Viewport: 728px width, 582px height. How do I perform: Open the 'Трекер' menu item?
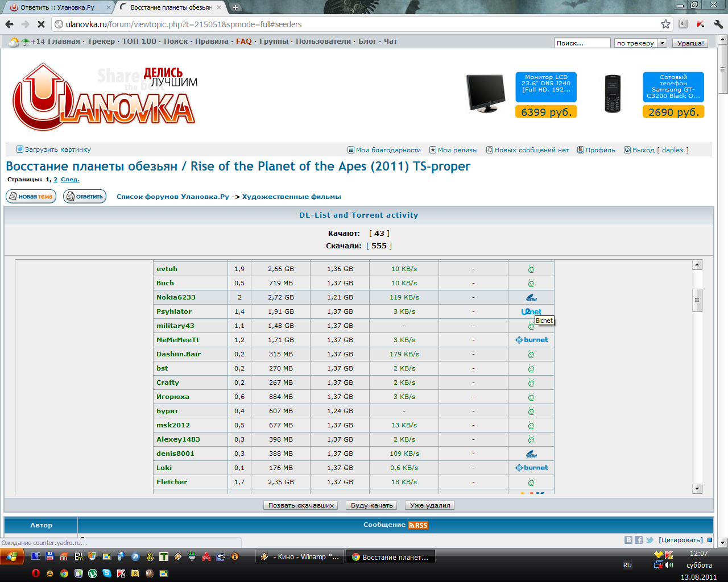101,41
